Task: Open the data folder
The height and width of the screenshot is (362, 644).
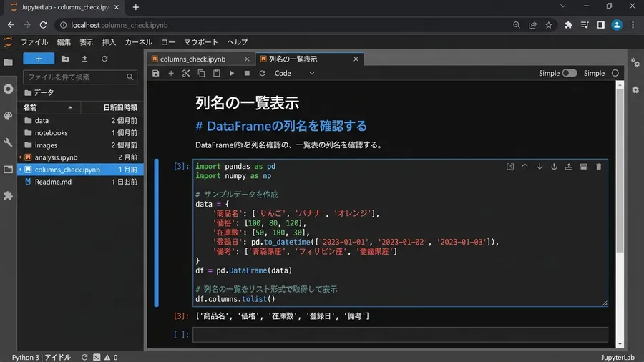Action: pos(80,120)
